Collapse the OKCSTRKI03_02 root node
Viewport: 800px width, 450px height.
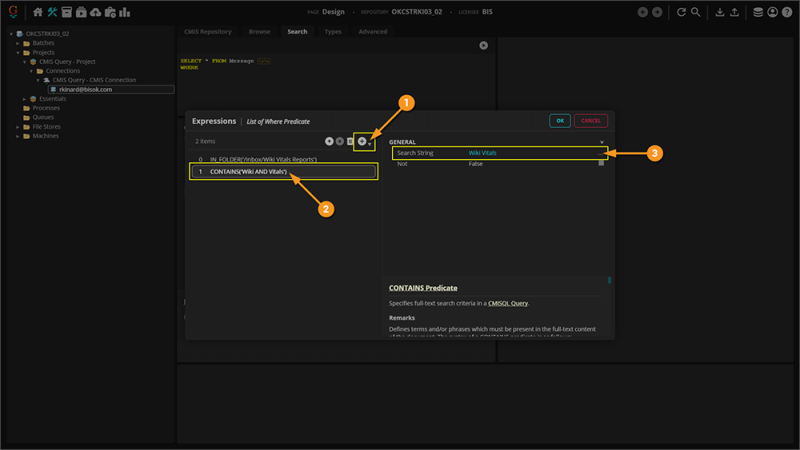tap(11, 34)
